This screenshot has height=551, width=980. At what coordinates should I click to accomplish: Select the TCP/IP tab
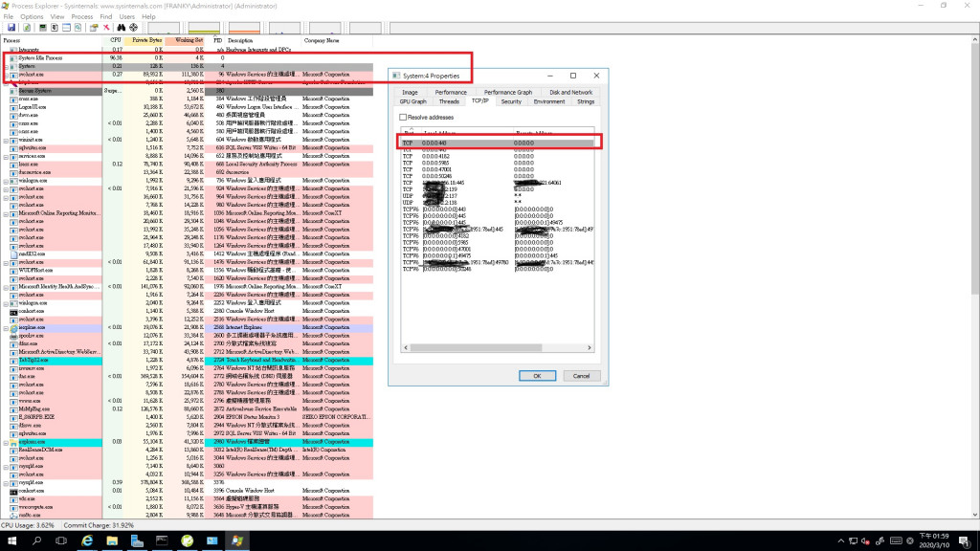point(480,101)
